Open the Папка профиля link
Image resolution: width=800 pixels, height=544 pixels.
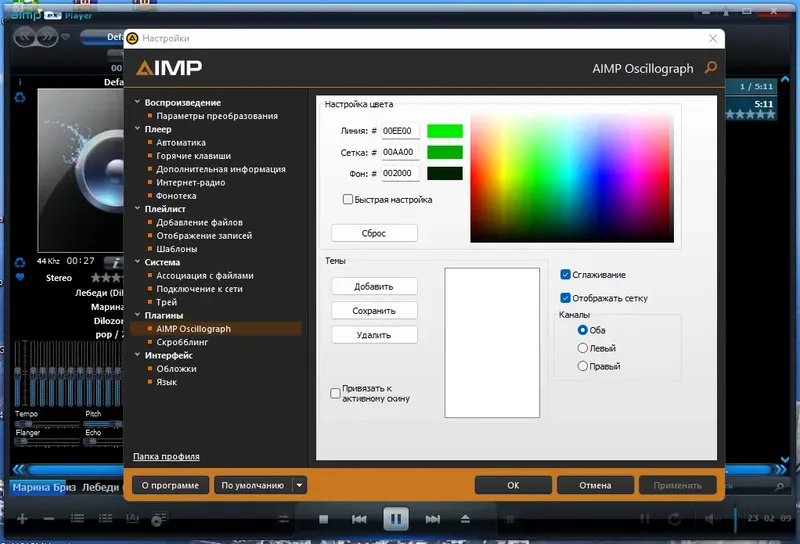point(166,456)
